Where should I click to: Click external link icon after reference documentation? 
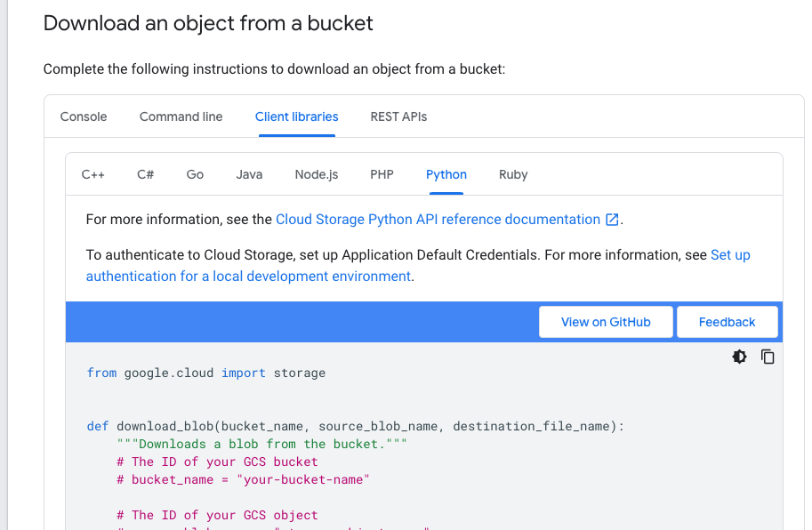(612, 220)
